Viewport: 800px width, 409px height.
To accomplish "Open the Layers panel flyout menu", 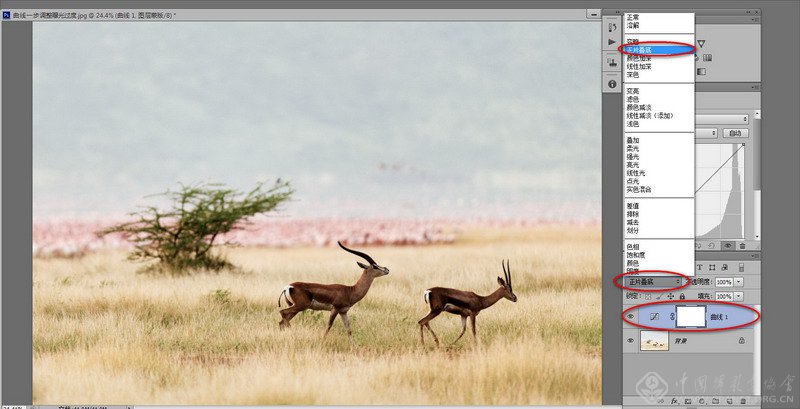I will coord(756,255).
